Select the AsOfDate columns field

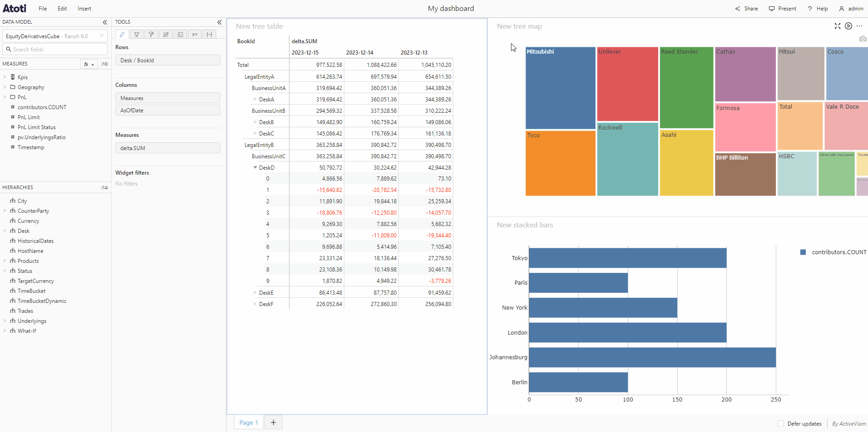[168, 110]
